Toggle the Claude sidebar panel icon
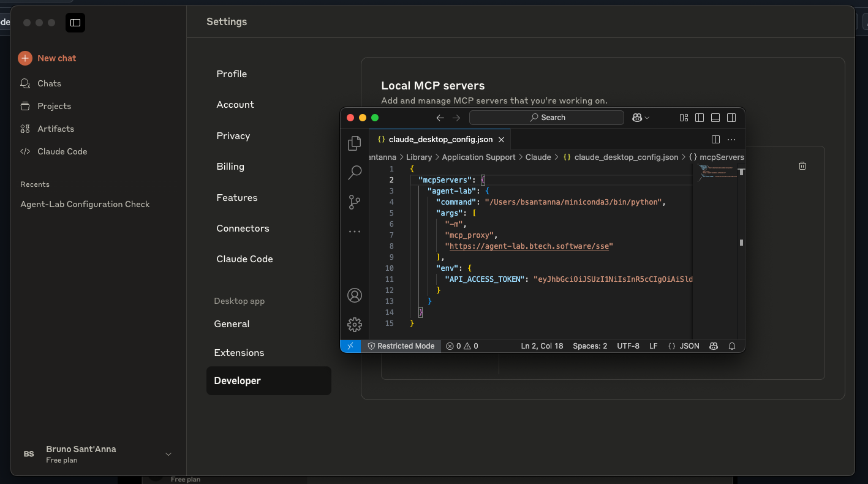868x484 pixels. tap(75, 23)
